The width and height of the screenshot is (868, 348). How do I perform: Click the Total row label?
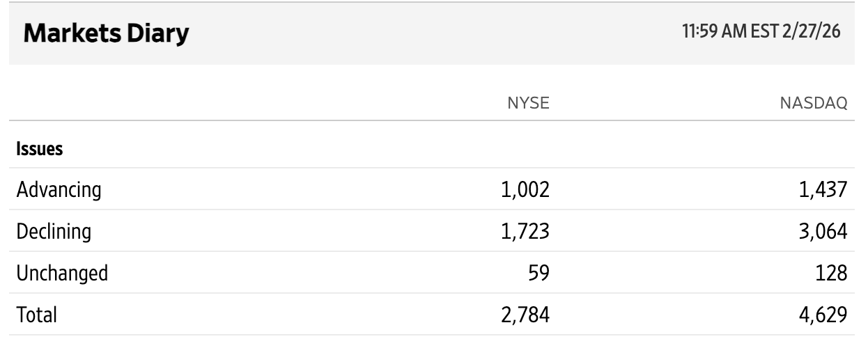[x=36, y=315]
